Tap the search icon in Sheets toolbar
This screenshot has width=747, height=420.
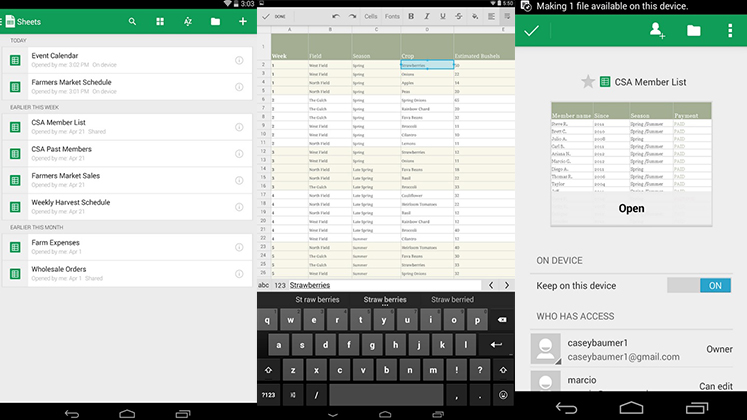[x=132, y=21]
